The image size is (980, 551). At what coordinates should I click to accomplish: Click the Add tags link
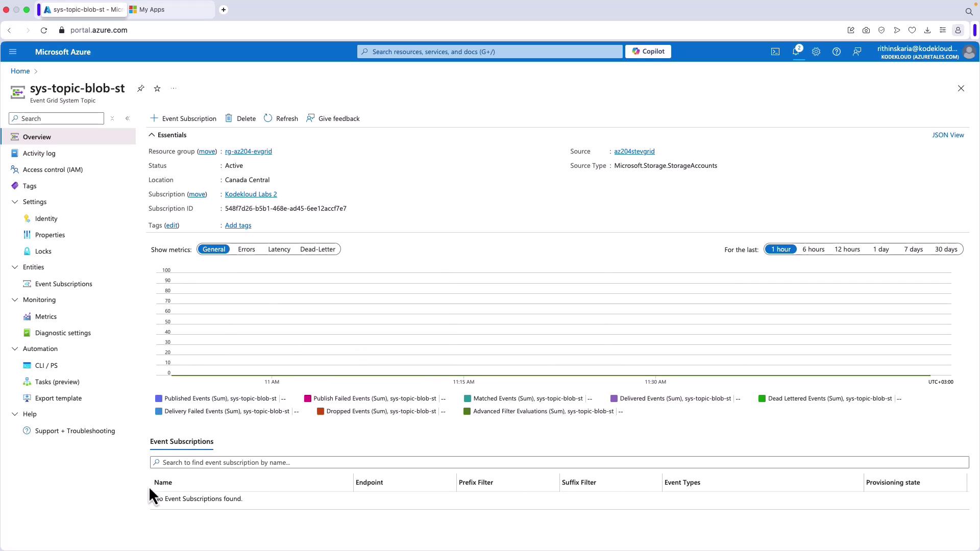tap(238, 226)
